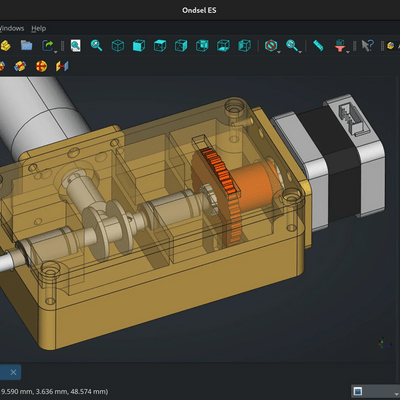The image size is (400, 400).
Task: Open dropdown arrow beside export icon
Action: (56, 52)
